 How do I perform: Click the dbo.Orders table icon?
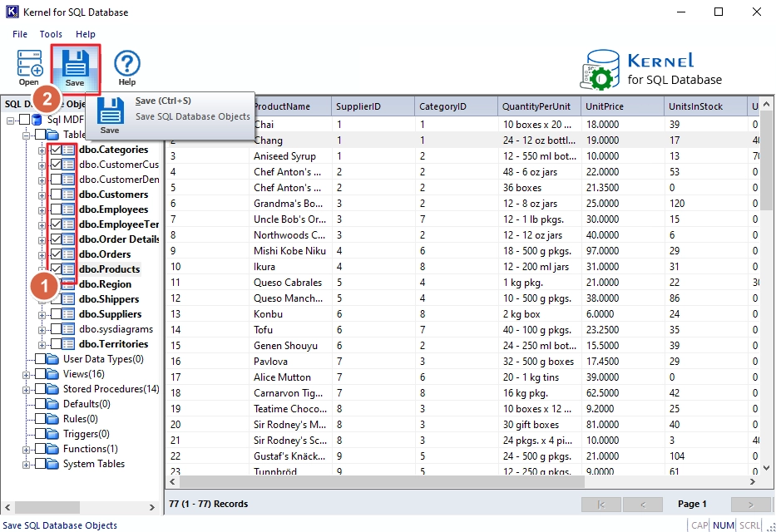(68, 254)
